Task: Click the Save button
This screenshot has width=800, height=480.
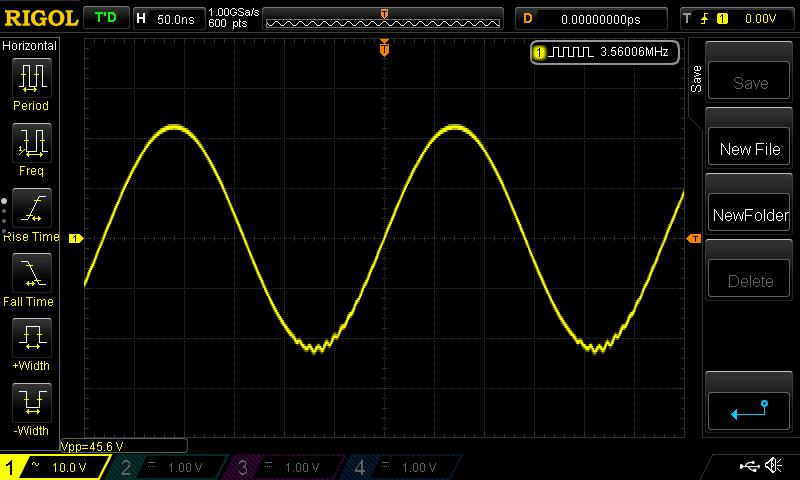Action: (749, 81)
